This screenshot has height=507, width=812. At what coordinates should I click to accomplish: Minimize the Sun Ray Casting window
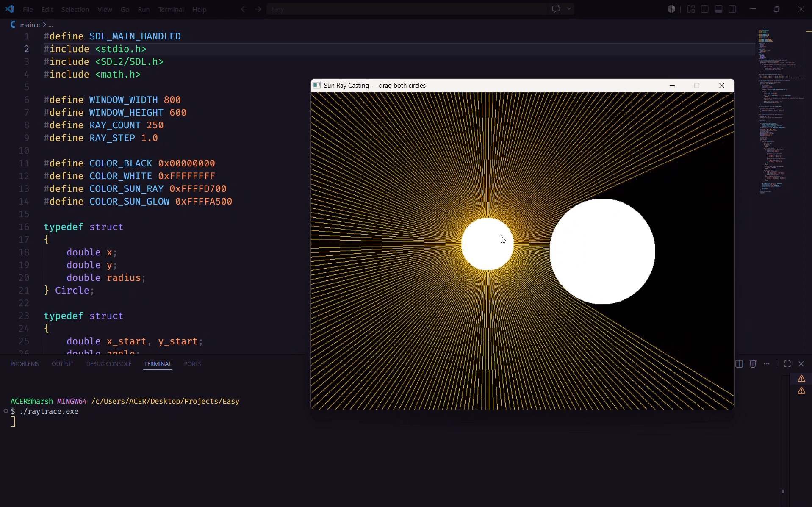pyautogui.click(x=672, y=86)
